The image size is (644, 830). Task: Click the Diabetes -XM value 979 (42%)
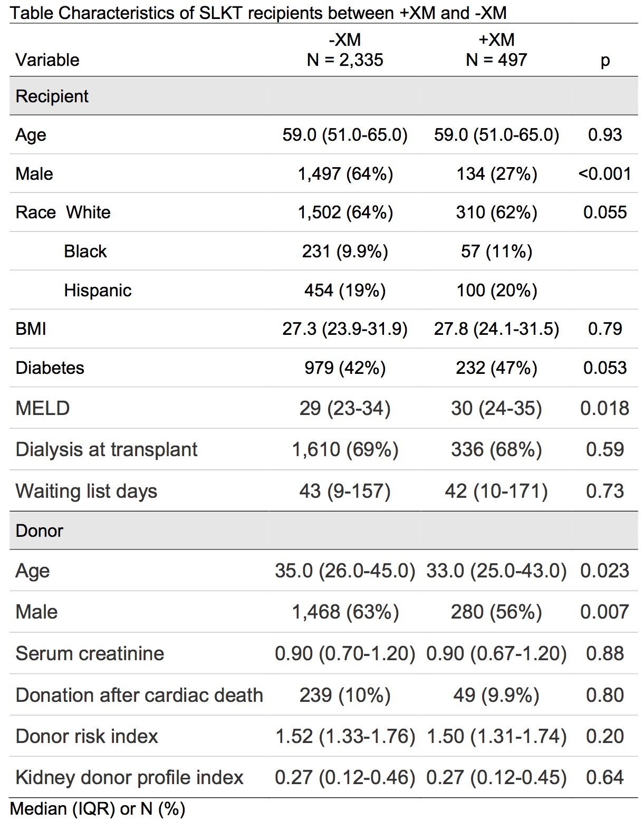click(x=345, y=368)
